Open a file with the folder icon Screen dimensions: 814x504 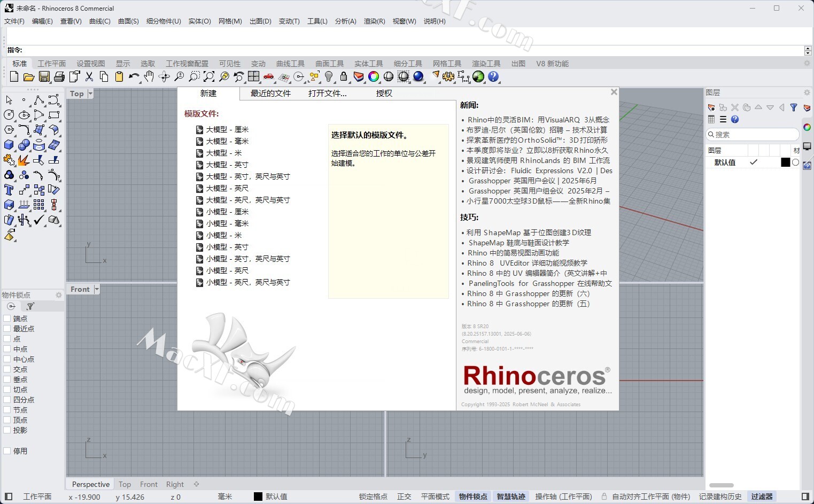pyautogui.click(x=29, y=76)
